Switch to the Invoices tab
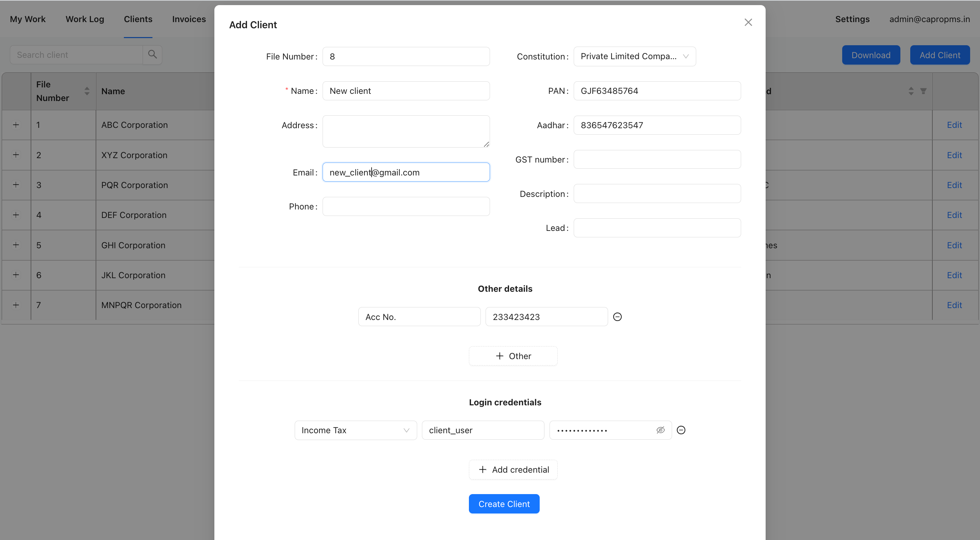Screen dimensions: 980x540 (189, 19)
